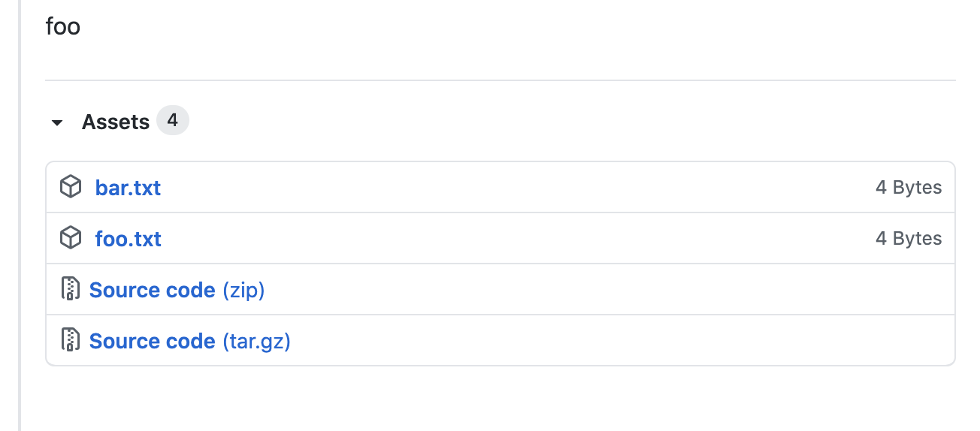Click the package icon beside foo.txt
980x431 pixels.
click(x=70, y=238)
